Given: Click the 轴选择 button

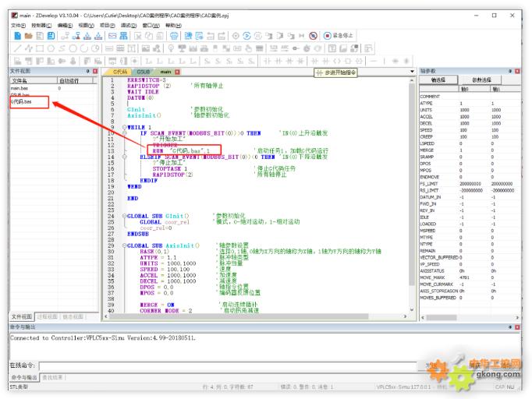Looking at the screenshot, I should click(x=438, y=80).
